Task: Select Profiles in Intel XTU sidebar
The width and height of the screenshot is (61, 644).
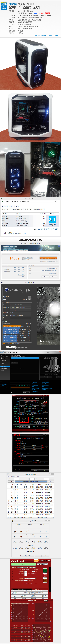Action: coord(2,370)
